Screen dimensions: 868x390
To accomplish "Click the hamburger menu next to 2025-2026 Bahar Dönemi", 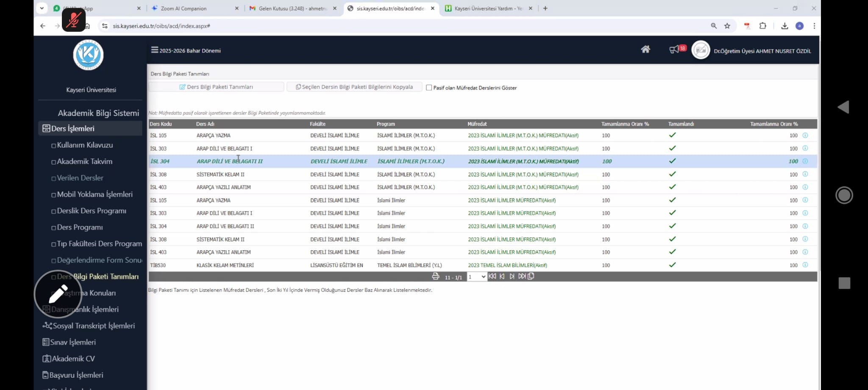I will (x=155, y=50).
